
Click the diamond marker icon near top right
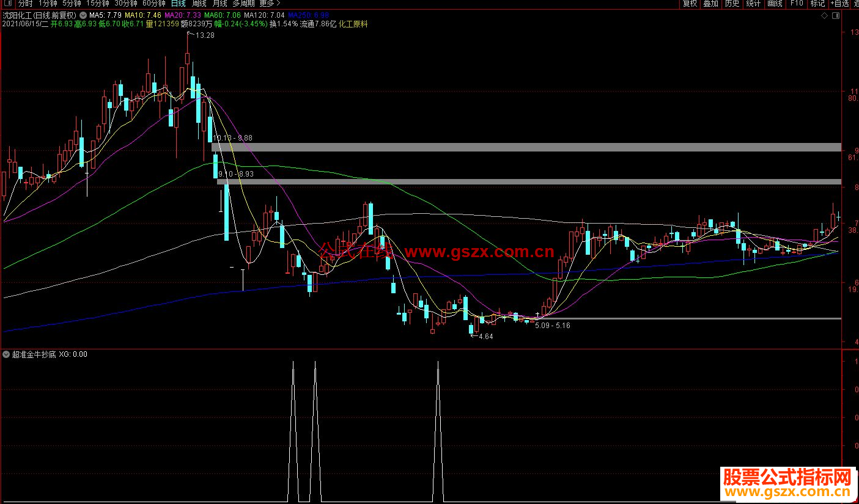pyautogui.click(x=825, y=15)
